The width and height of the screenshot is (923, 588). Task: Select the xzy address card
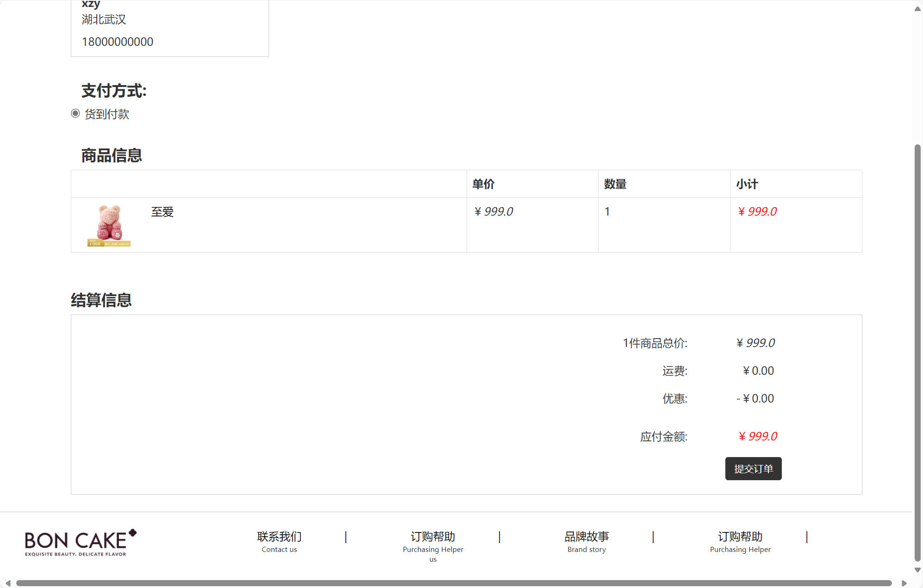click(169, 29)
